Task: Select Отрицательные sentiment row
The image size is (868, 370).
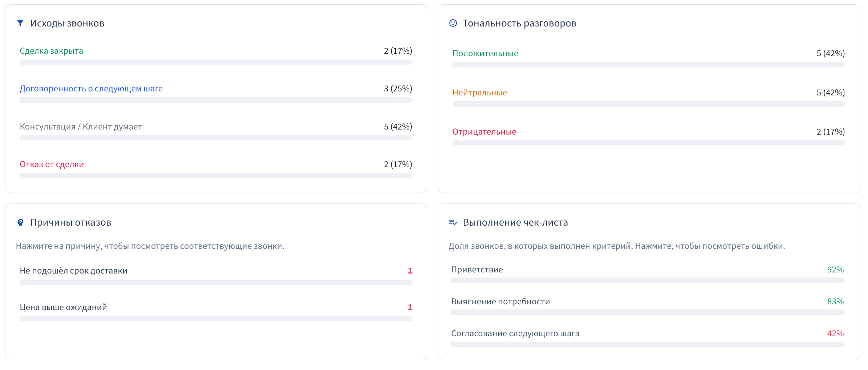Action: (x=649, y=136)
